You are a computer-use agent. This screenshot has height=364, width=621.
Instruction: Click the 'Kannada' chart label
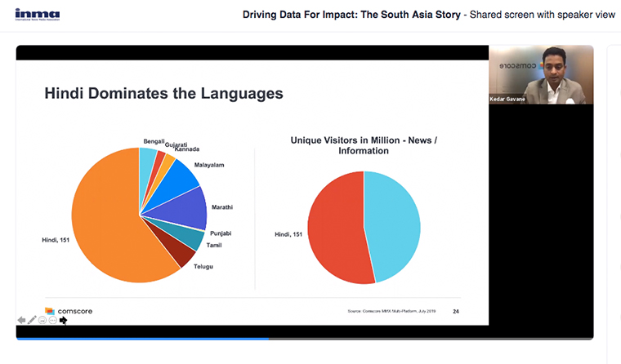(x=187, y=149)
